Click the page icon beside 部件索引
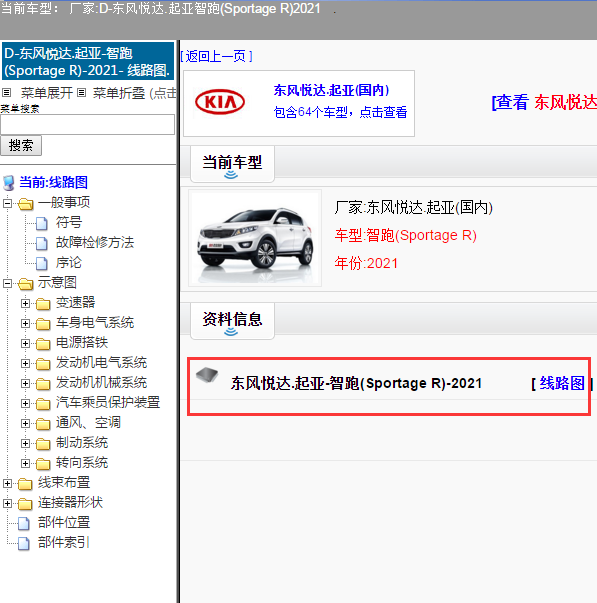 (24, 543)
